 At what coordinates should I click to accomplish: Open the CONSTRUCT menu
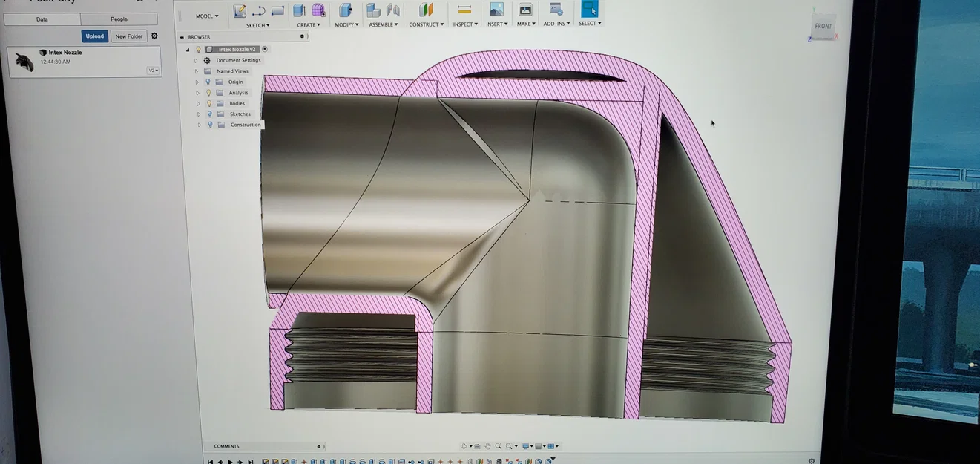tap(427, 24)
